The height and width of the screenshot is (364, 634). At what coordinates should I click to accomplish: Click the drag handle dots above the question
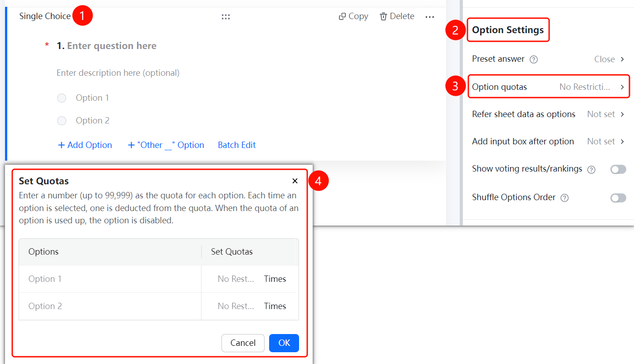[x=226, y=17]
